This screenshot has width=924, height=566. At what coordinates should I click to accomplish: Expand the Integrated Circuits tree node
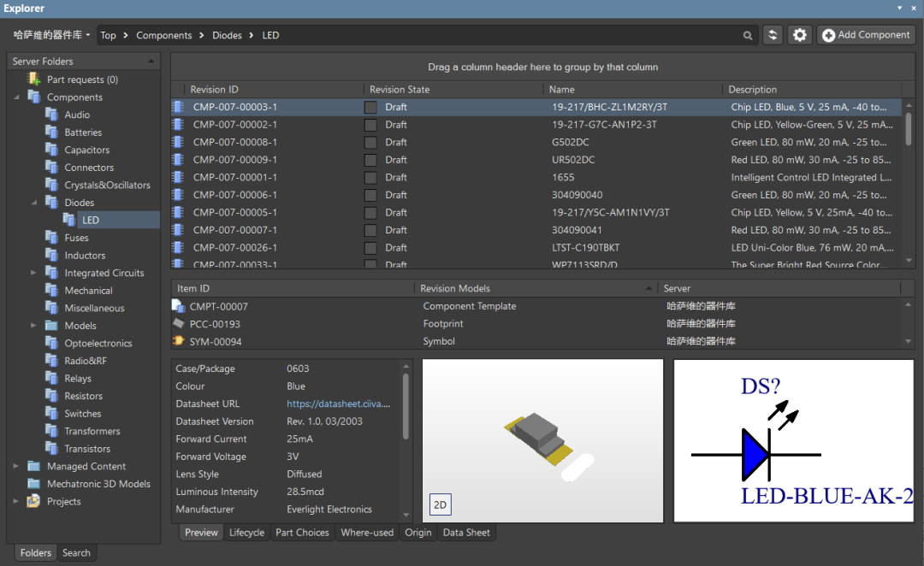point(33,273)
